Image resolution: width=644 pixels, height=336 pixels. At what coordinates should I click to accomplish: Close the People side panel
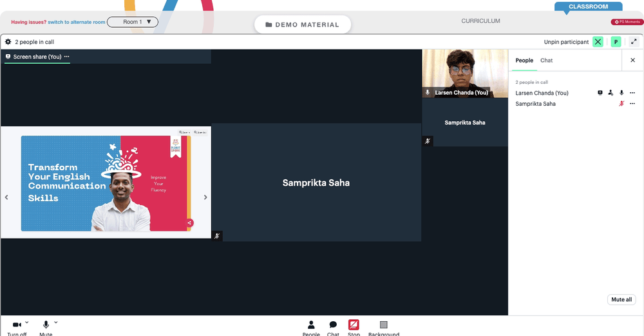[632, 60]
